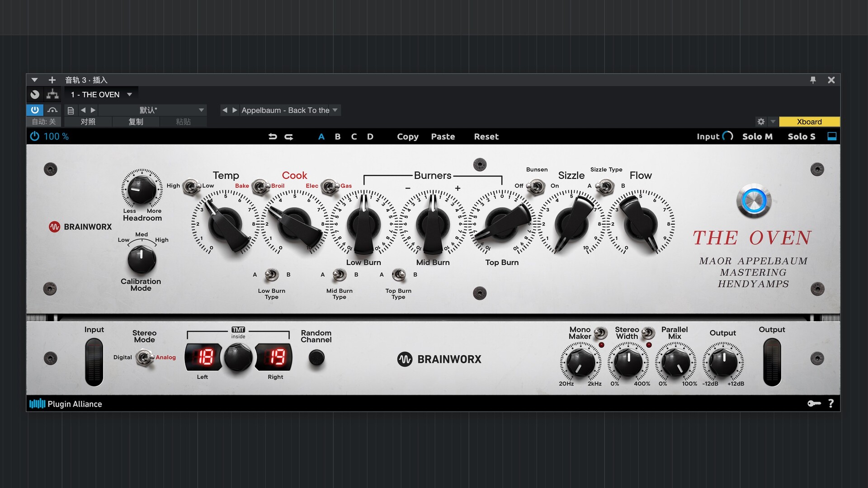
Task: Go to previous host preset arrow
Action: (x=83, y=110)
